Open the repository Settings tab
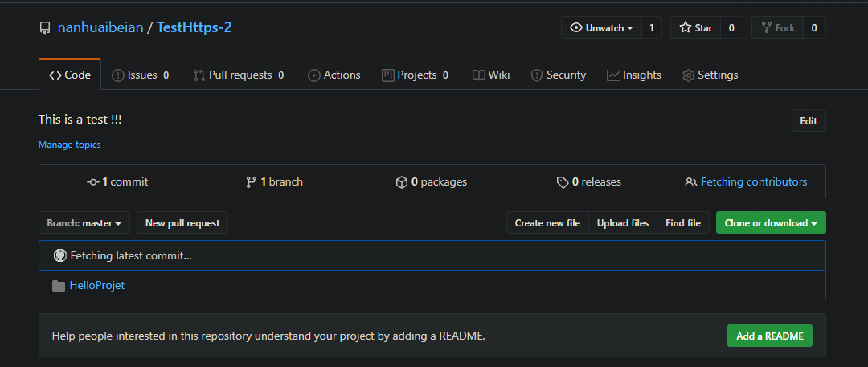Image resolution: width=868 pixels, height=367 pixels. [x=710, y=75]
